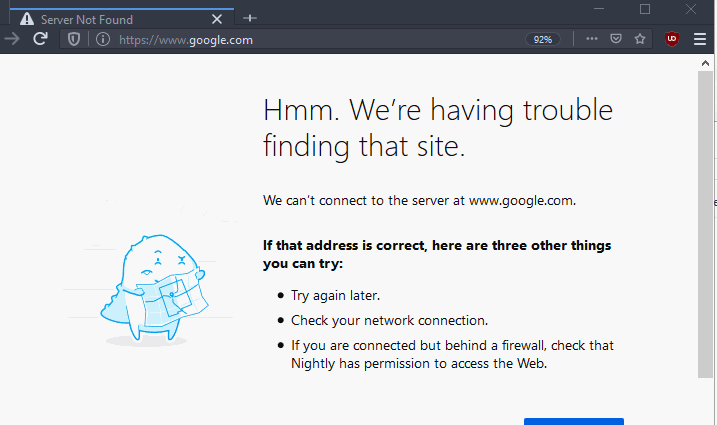
Task: Reset the 92% zoom level badge
Action: (542, 40)
